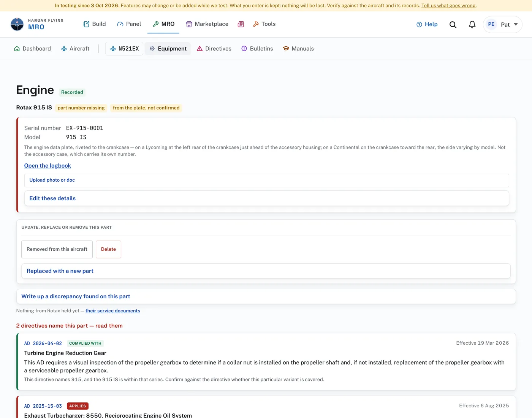
Task: Click the Help link
Action: click(427, 24)
